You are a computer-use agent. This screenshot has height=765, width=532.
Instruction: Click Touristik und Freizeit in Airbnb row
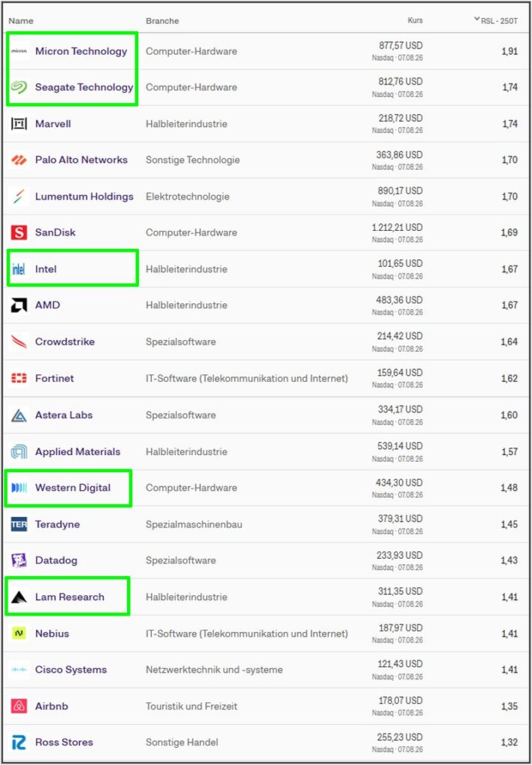tap(191, 707)
